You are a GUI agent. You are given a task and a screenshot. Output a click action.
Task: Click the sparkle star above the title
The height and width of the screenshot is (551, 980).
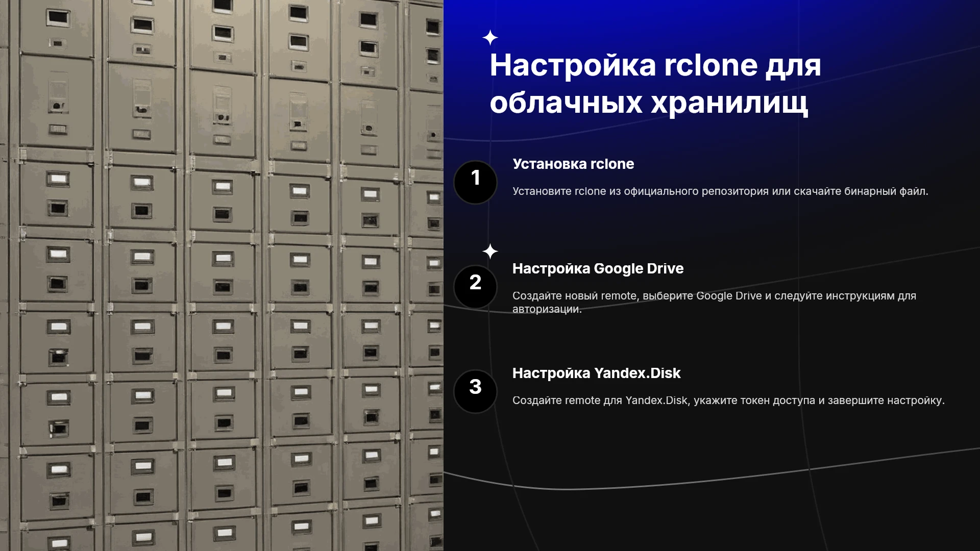coord(490,38)
